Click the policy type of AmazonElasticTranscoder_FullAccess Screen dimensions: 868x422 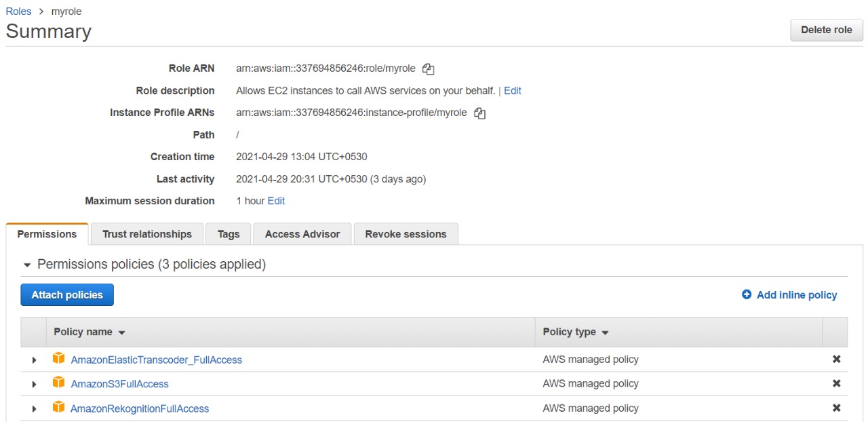pyautogui.click(x=591, y=360)
